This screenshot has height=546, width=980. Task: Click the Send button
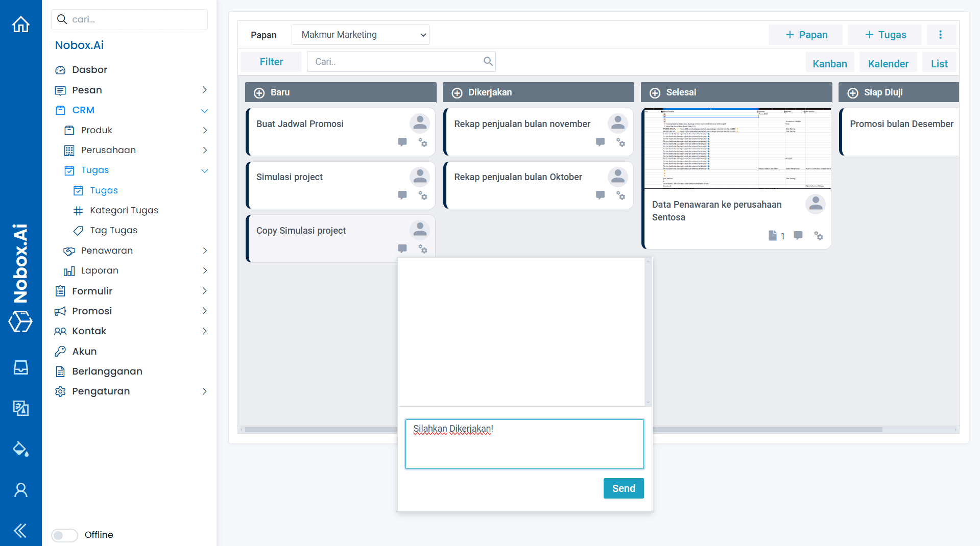624,488
